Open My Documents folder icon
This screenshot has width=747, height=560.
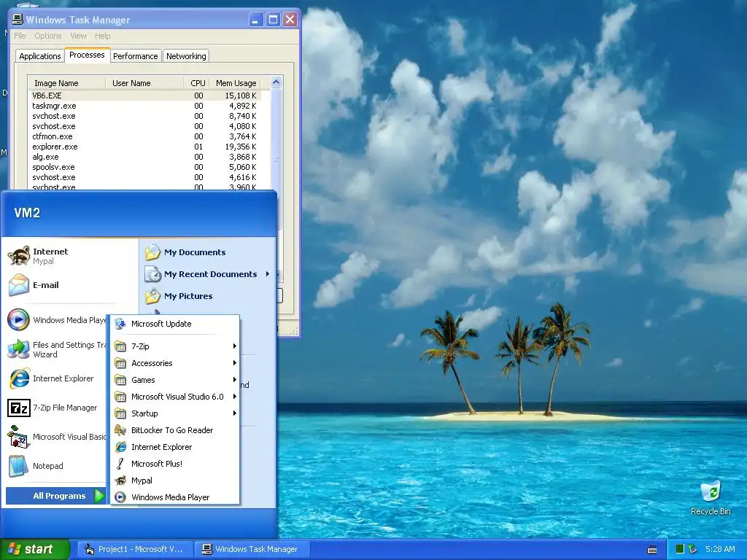pyautogui.click(x=153, y=252)
